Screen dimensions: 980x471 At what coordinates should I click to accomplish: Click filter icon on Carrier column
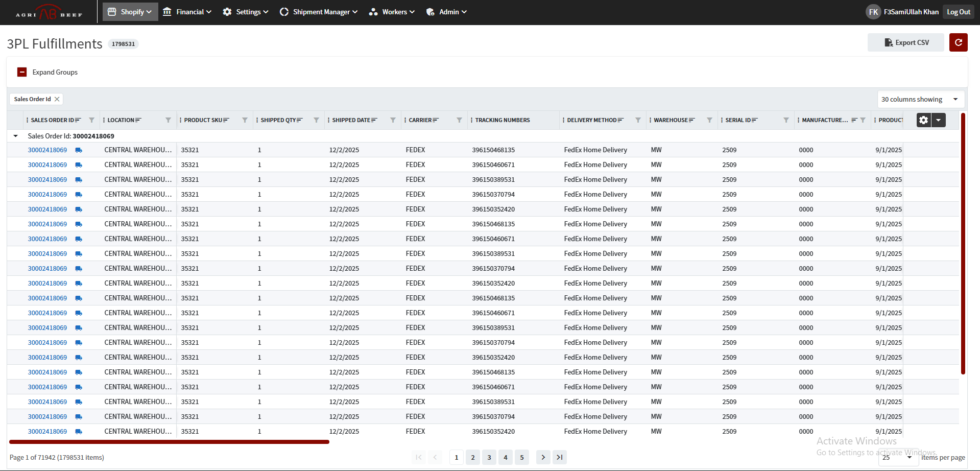pos(459,120)
